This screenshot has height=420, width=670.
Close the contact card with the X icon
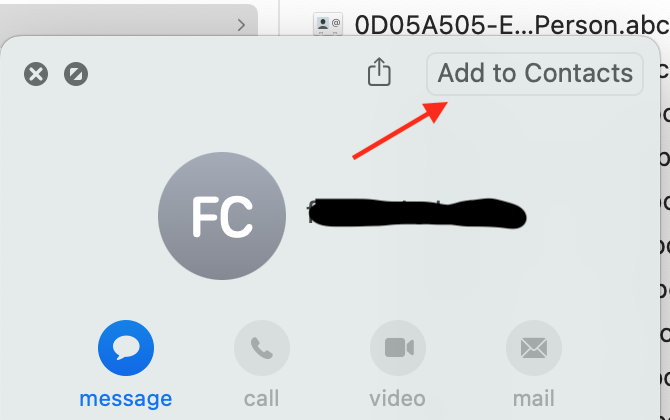36,74
